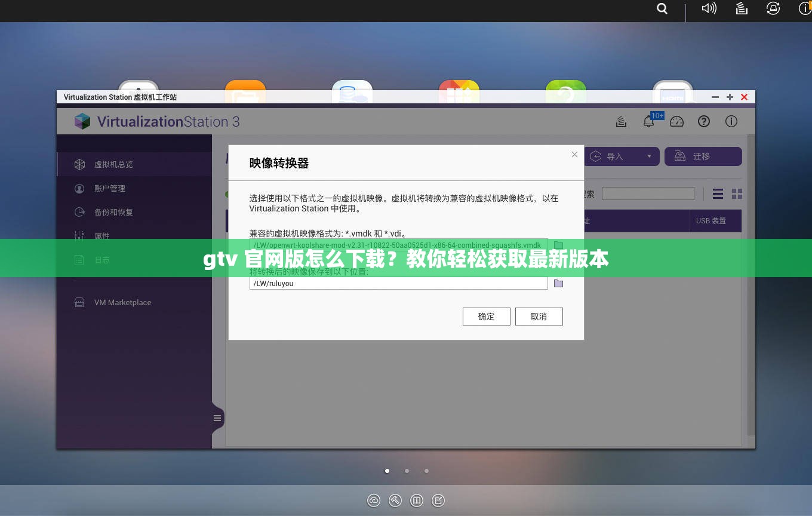This screenshot has height=516, width=812.
Task: Cancel the 映像转换器 dialog via 取消
Action: 539,316
